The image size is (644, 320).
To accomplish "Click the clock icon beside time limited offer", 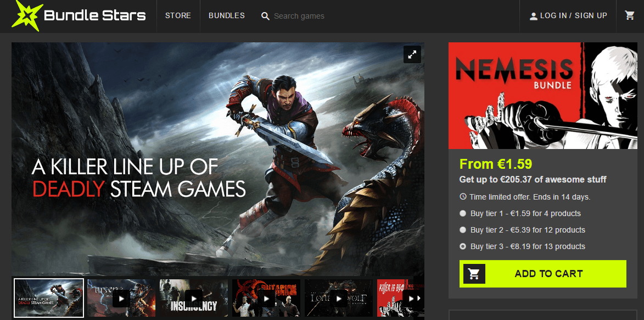I will pyautogui.click(x=463, y=197).
